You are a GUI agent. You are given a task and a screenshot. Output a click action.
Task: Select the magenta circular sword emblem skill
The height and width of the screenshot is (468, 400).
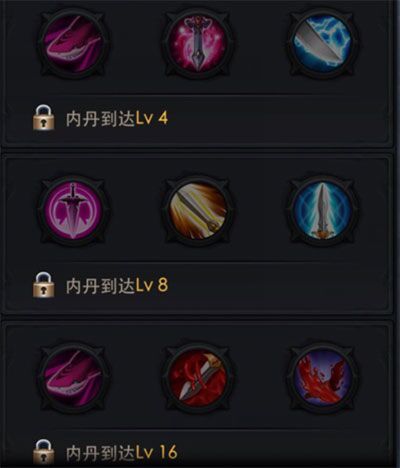(74, 211)
